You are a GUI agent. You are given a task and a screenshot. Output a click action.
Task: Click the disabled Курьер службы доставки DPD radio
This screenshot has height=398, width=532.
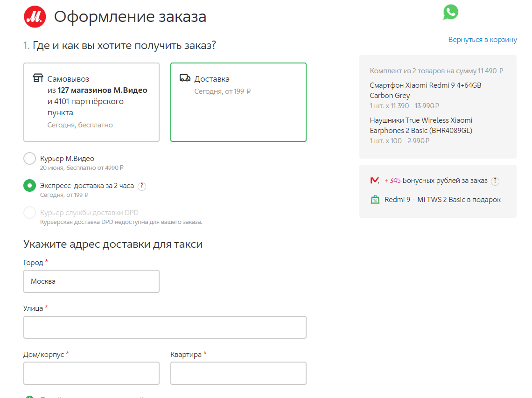click(29, 212)
